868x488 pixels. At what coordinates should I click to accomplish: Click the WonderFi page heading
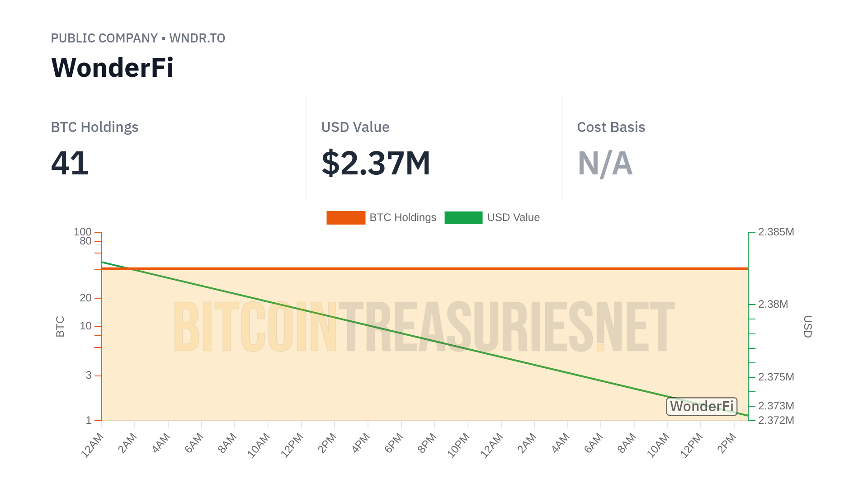click(x=113, y=68)
